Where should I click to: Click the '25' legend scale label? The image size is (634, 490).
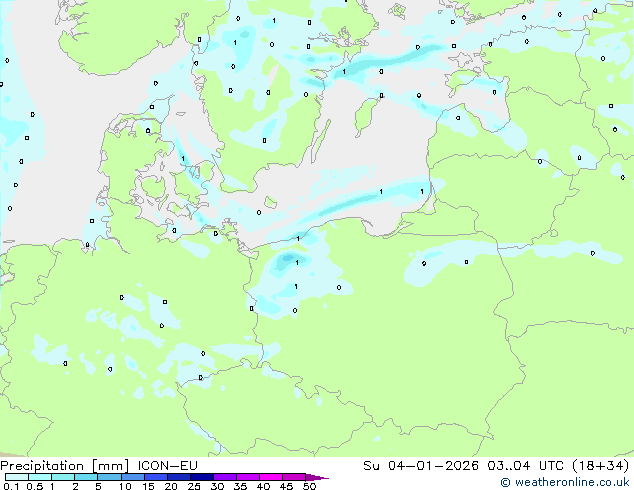click(194, 486)
